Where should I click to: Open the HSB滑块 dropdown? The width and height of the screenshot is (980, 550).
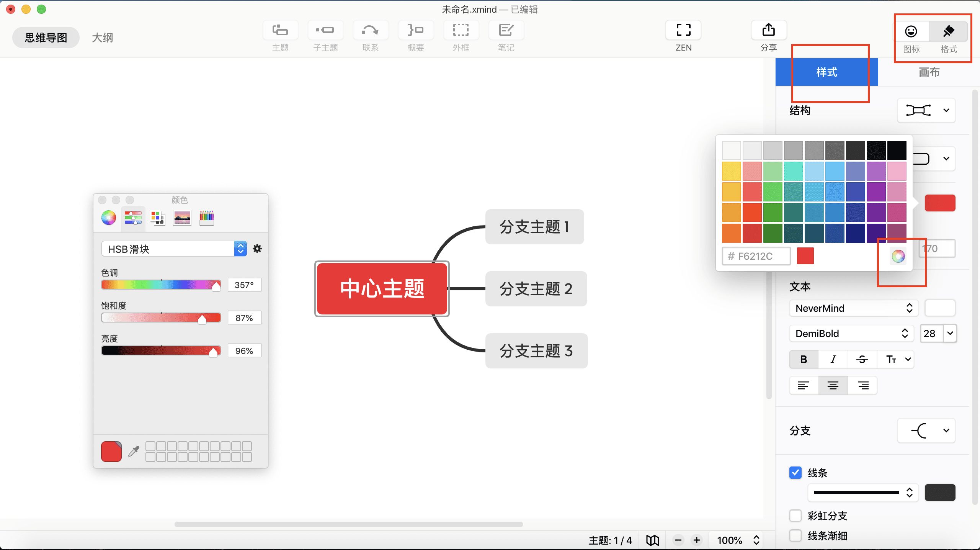pos(174,249)
